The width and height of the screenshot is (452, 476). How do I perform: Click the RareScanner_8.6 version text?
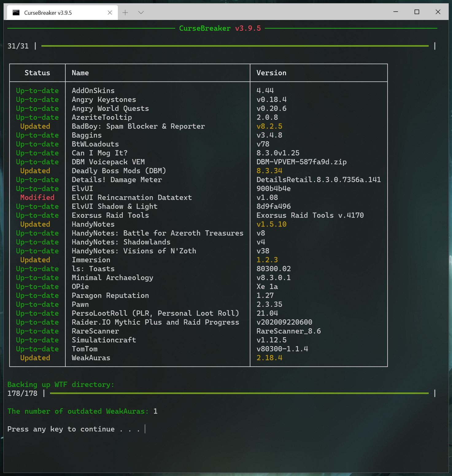[289, 331]
